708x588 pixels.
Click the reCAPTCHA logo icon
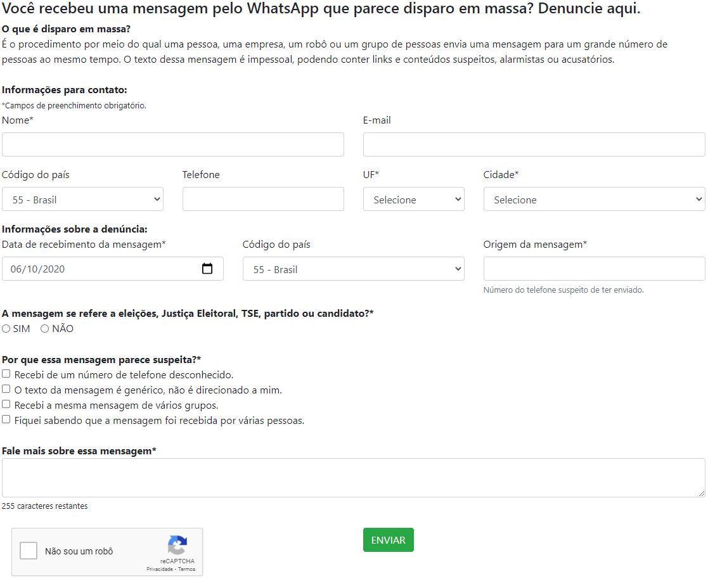177,545
